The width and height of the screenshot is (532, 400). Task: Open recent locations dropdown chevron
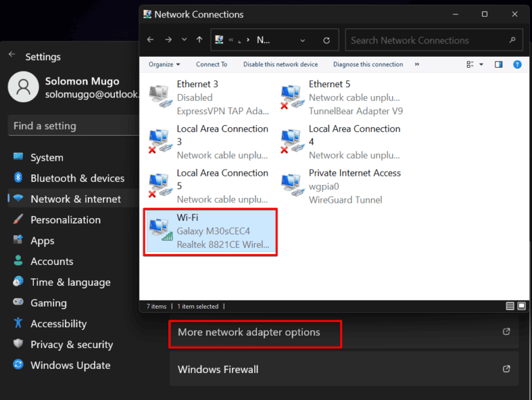tap(184, 39)
